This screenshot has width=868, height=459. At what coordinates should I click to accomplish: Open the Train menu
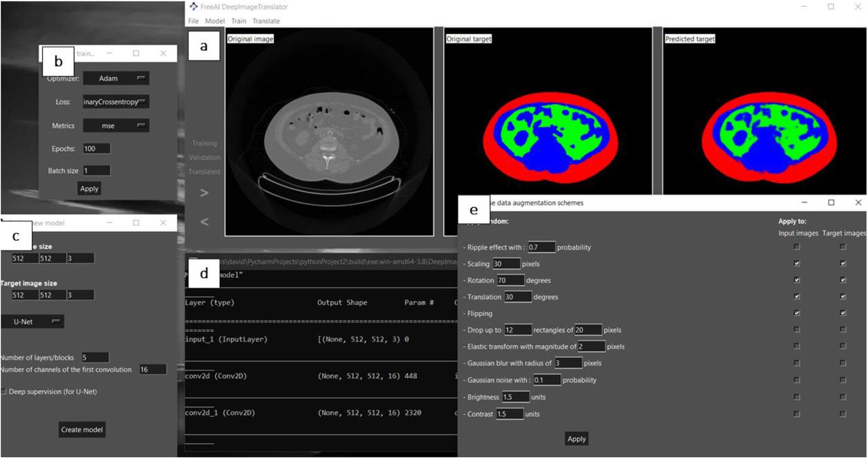239,21
